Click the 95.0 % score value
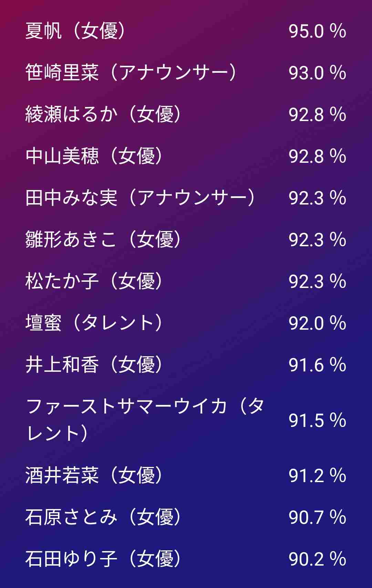 click(317, 31)
